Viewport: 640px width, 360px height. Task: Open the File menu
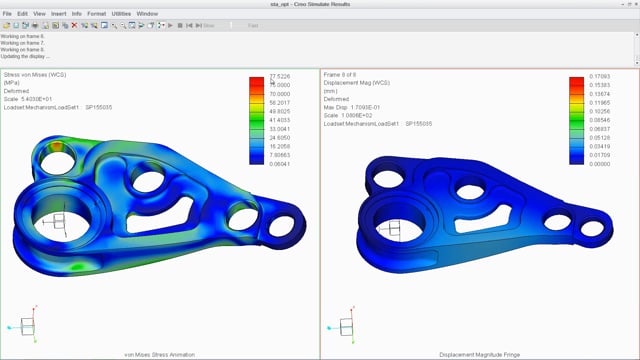7,13
